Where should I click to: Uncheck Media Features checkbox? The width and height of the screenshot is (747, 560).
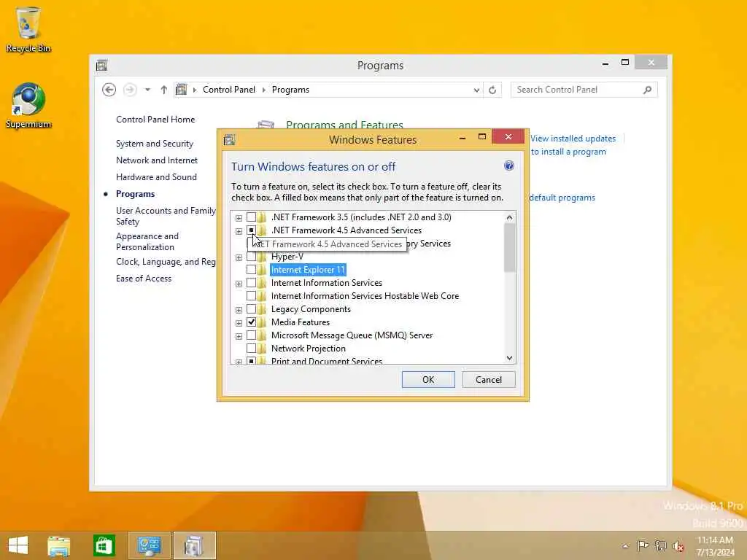[251, 322]
